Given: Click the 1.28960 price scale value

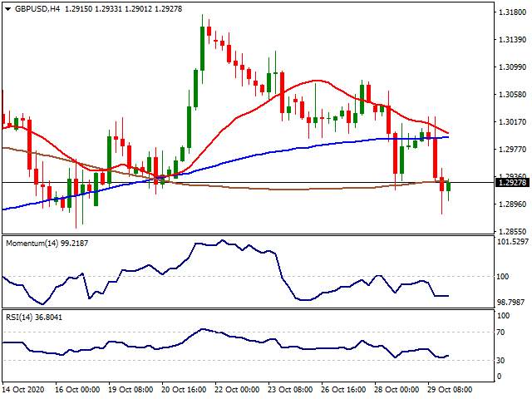Looking at the screenshot, I should pyautogui.click(x=512, y=204).
